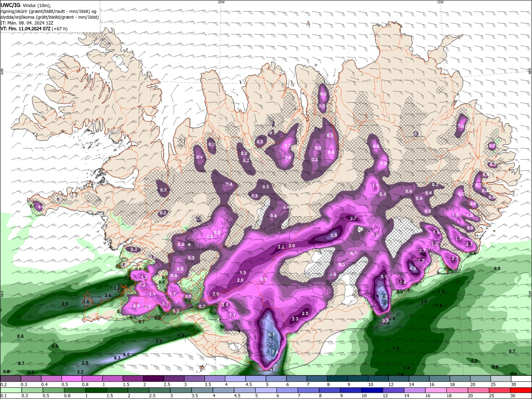The height and width of the screenshot is (399, 532).
Task: Select the darkest green lower swatch at 1
Action: tap(96, 390)
